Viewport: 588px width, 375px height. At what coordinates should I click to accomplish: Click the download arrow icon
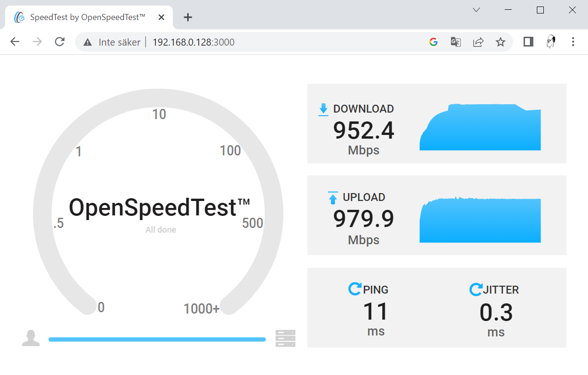point(323,109)
